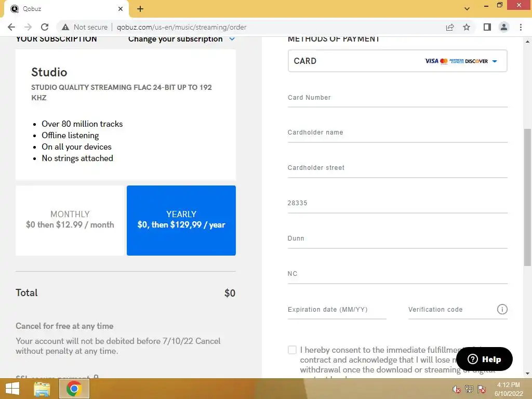Viewport: 532px width, 399px height.
Task: Click the page scrollbar thumb
Action: click(x=527, y=197)
